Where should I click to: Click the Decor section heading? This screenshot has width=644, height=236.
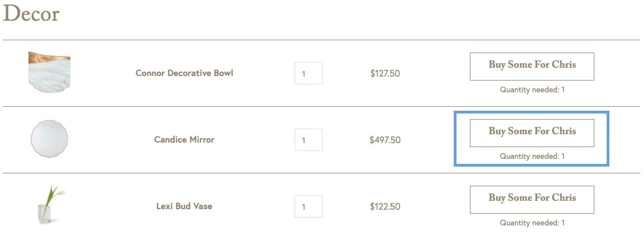point(31,14)
